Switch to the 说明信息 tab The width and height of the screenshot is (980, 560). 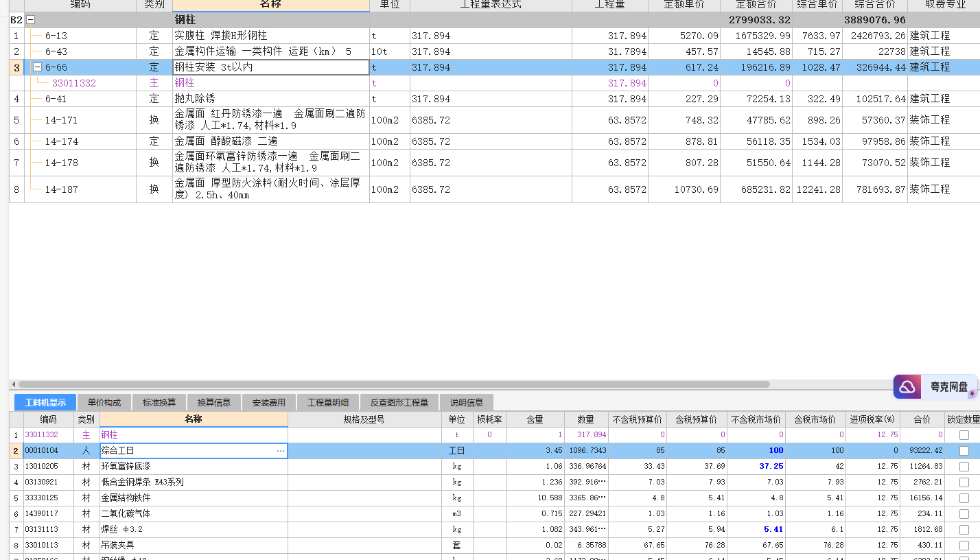click(x=467, y=402)
